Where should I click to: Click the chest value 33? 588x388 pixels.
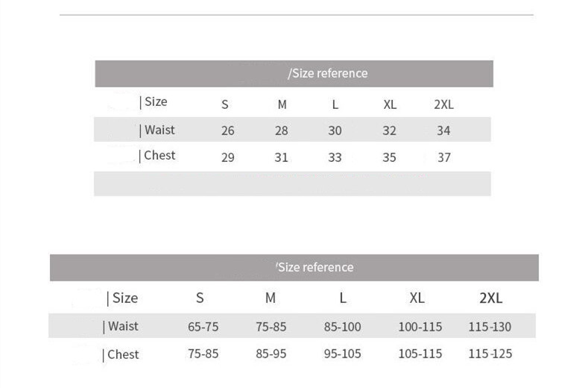(x=335, y=157)
